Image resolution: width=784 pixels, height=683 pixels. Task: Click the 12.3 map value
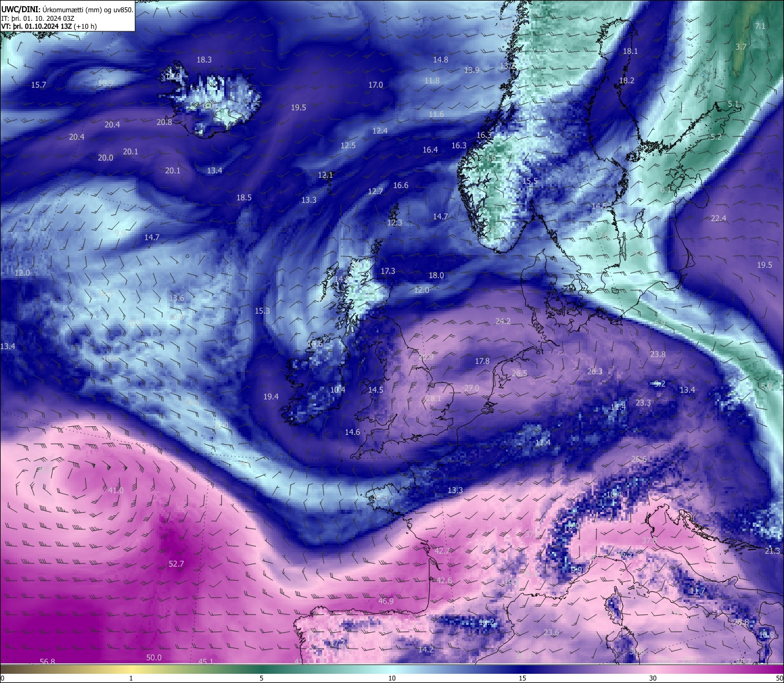[394, 222]
